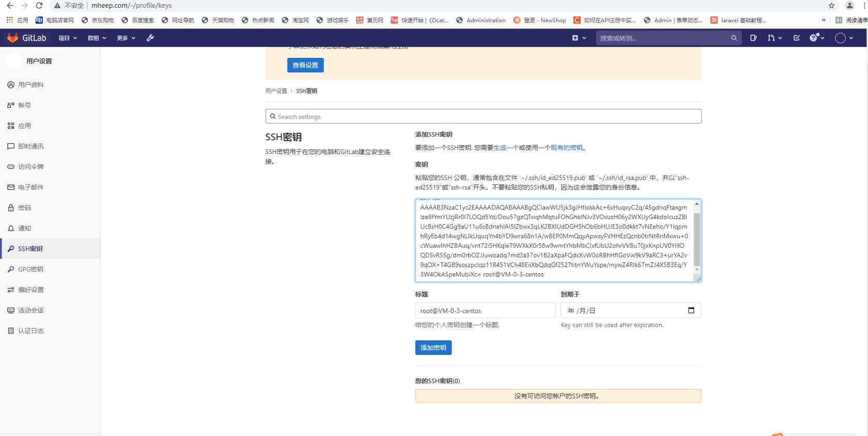Expand the bookmarks overflow chevron
The height and width of the screenshot is (436, 868).
tap(824, 20)
